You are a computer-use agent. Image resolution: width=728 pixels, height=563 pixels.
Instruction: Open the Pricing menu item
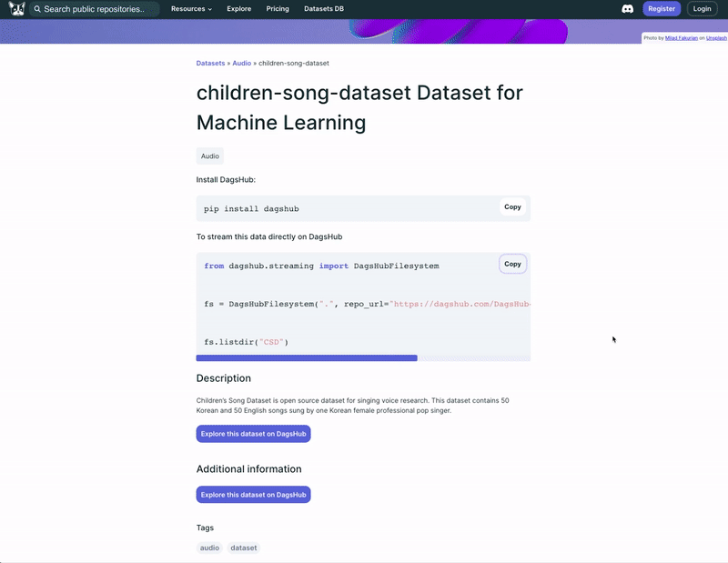click(278, 9)
